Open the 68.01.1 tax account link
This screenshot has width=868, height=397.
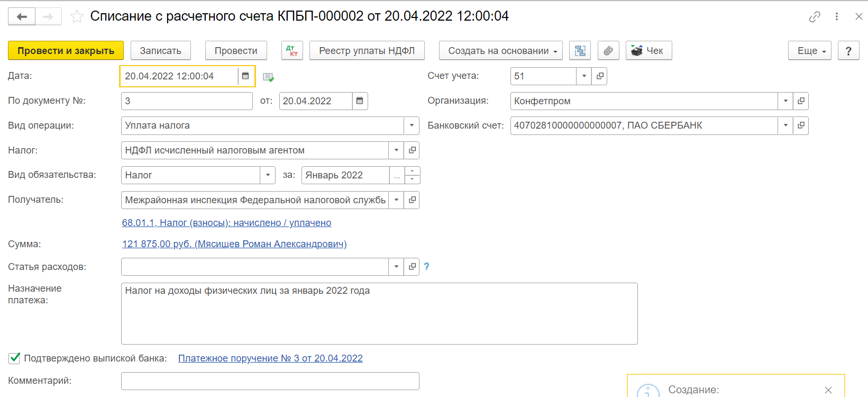click(x=227, y=223)
